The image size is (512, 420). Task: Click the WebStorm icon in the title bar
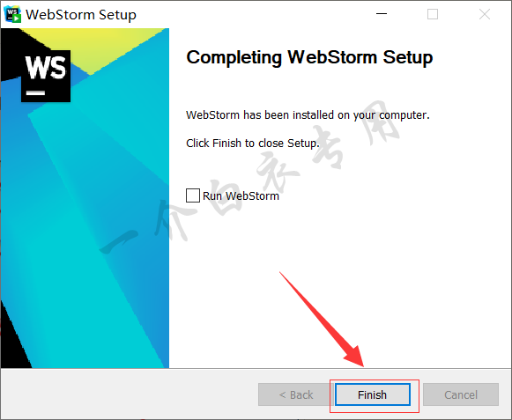click(x=12, y=14)
